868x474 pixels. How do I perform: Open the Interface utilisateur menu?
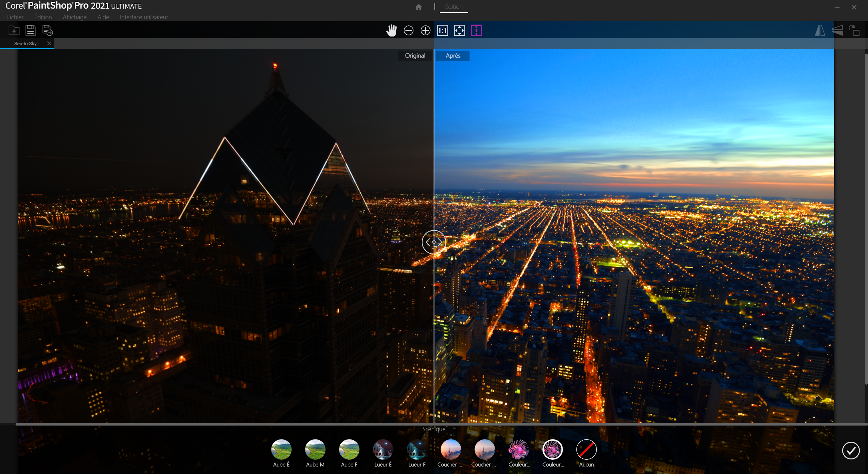click(144, 17)
